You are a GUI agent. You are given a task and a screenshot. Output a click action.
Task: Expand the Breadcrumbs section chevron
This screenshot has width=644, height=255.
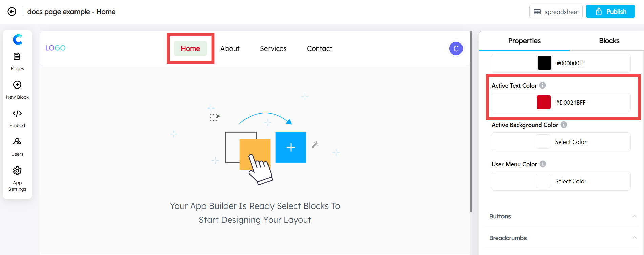(635, 238)
